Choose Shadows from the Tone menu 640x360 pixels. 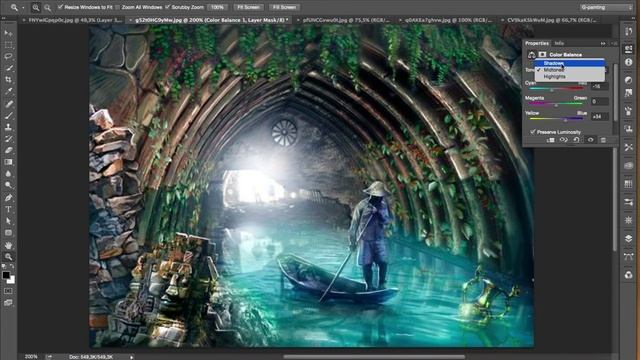[x=569, y=63]
